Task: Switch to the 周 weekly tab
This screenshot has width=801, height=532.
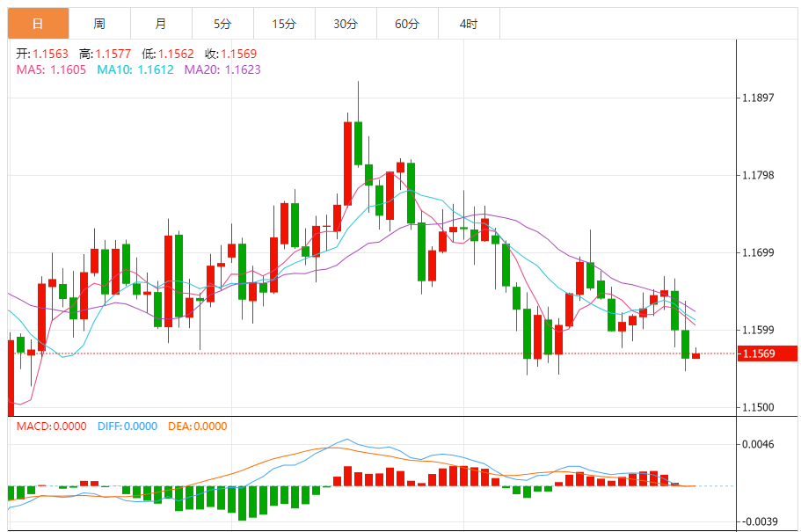Action: [x=99, y=24]
